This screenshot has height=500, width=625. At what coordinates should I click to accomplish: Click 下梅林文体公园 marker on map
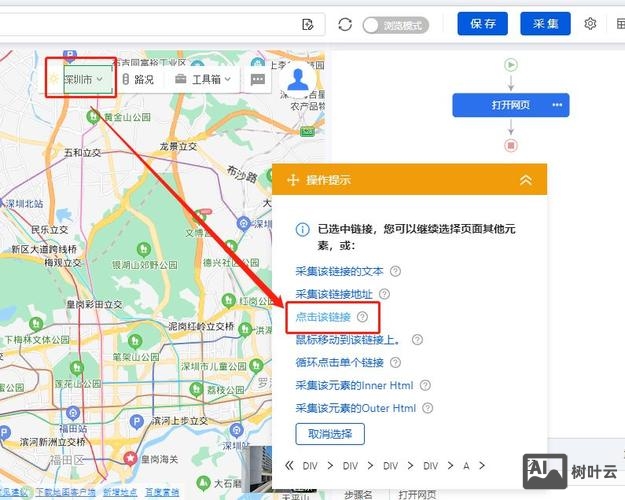click(x=36, y=323)
